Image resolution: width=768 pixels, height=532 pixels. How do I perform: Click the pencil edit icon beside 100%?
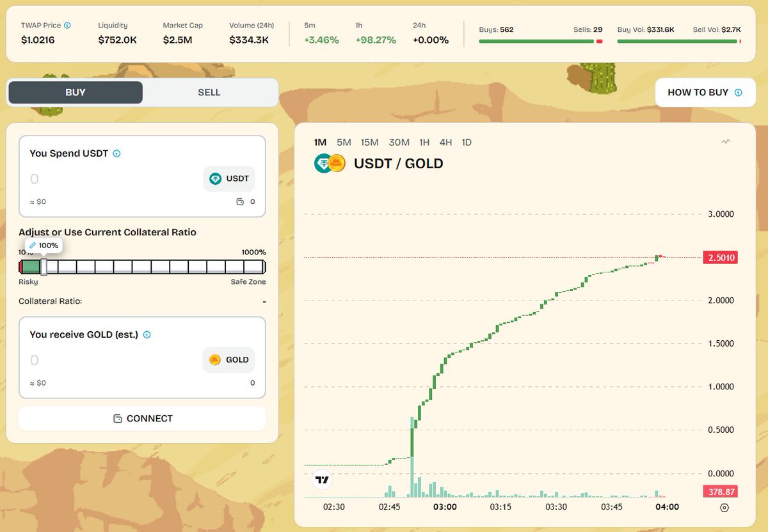[x=33, y=246]
